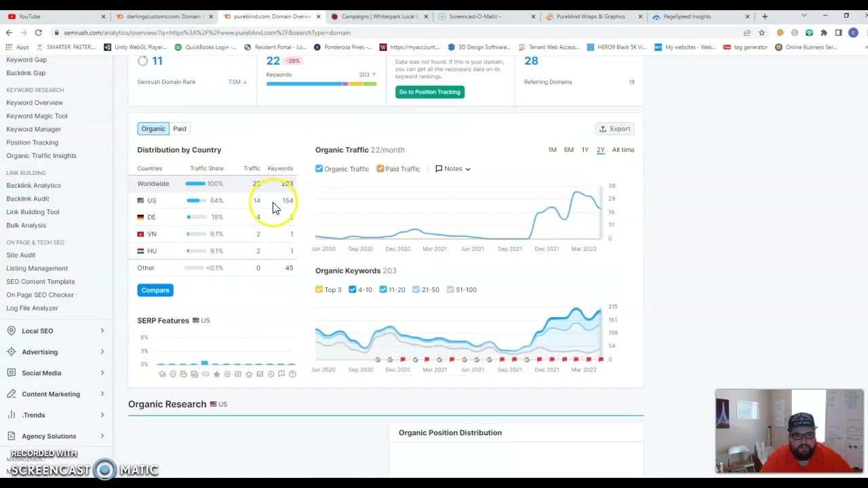Image resolution: width=868 pixels, height=488 pixels.
Task: Click the Export download icon
Action: coord(603,129)
